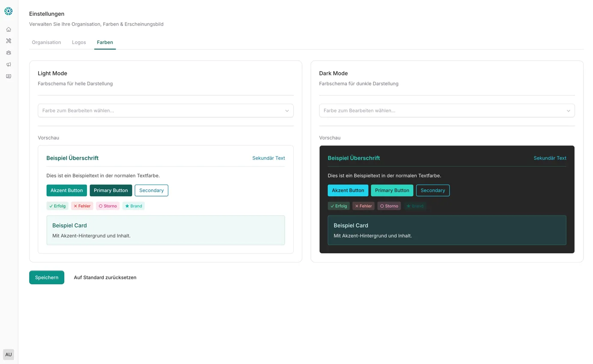Open the users group sidebar icon
Image resolution: width=593 pixels, height=364 pixels.
click(x=9, y=53)
